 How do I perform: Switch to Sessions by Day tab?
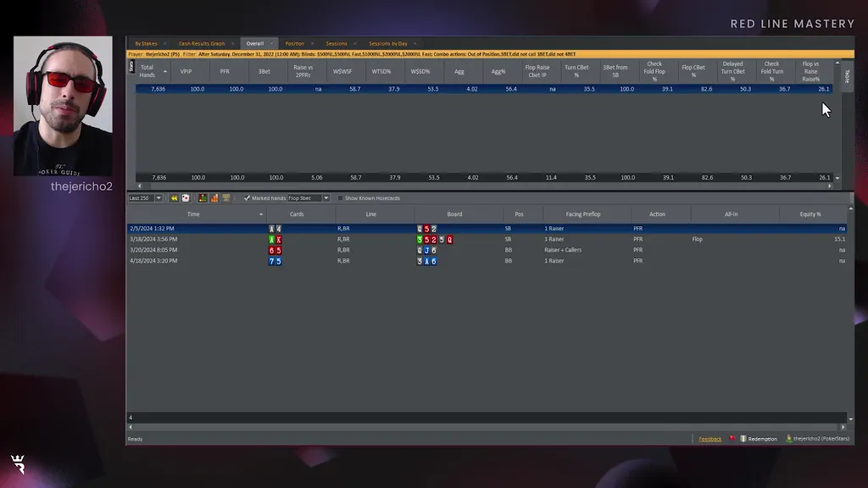388,43
